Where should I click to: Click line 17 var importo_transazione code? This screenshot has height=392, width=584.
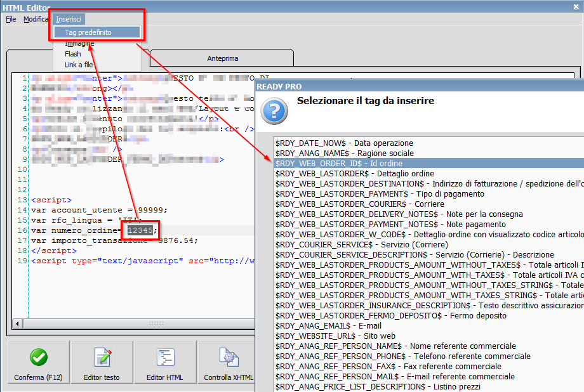(x=114, y=240)
